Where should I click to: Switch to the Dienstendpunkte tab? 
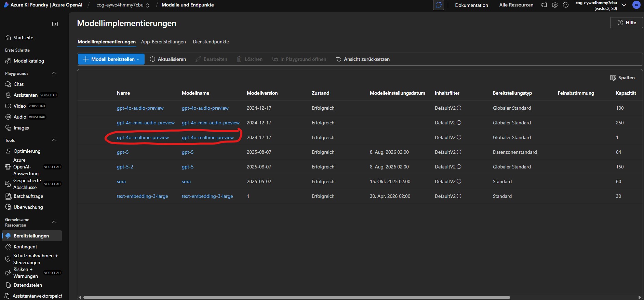[x=211, y=42]
